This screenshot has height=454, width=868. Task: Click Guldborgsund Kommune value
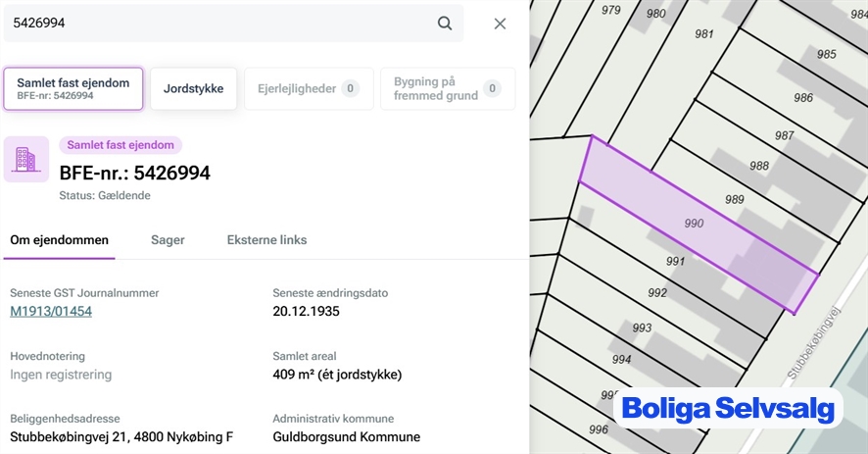point(347,436)
